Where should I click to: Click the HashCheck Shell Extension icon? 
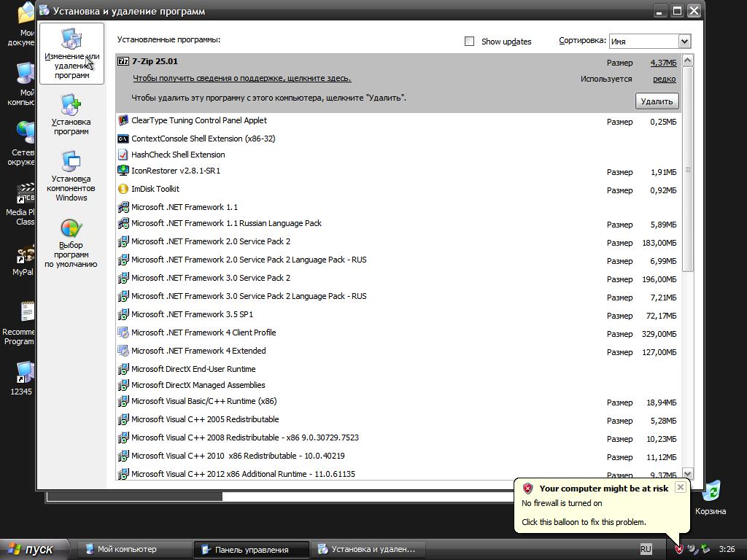(x=123, y=155)
